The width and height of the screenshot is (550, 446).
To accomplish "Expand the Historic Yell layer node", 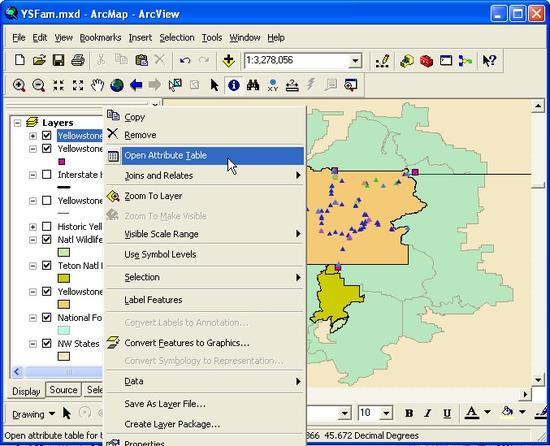I will [33, 227].
